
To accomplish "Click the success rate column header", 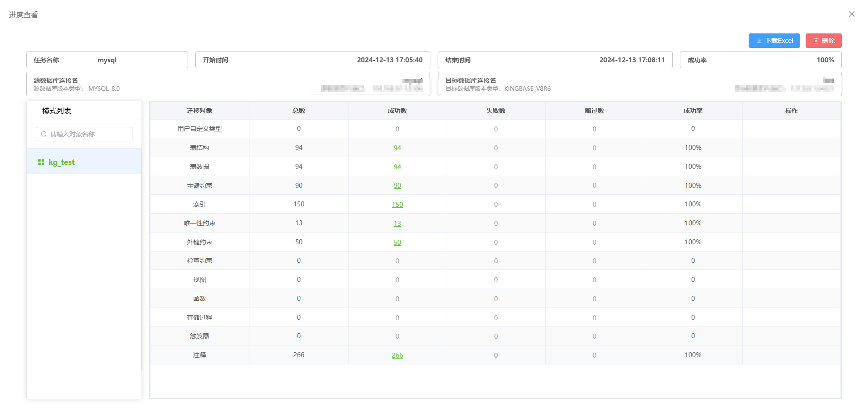I will (693, 111).
